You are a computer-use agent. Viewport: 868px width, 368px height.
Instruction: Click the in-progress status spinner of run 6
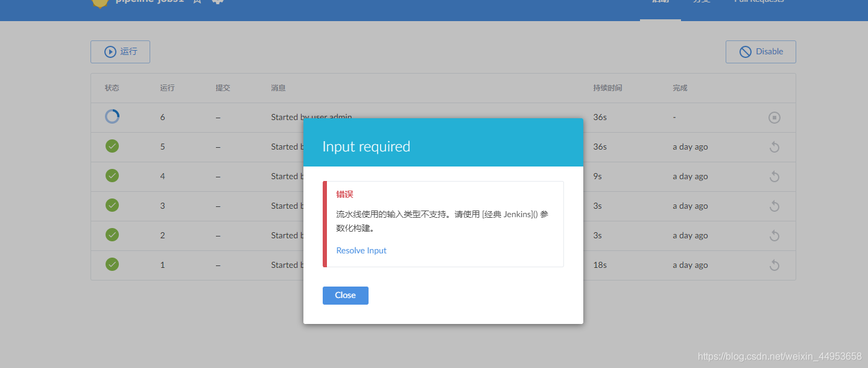pos(112,116)
